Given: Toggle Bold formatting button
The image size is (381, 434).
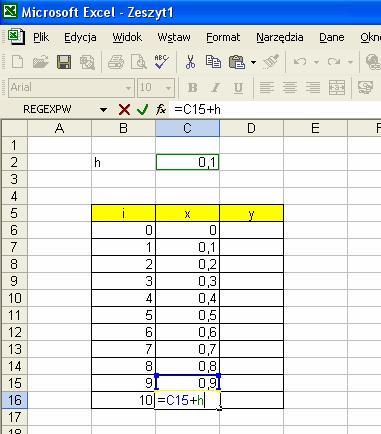Looking at the screenshot, I should pos(192,88).
